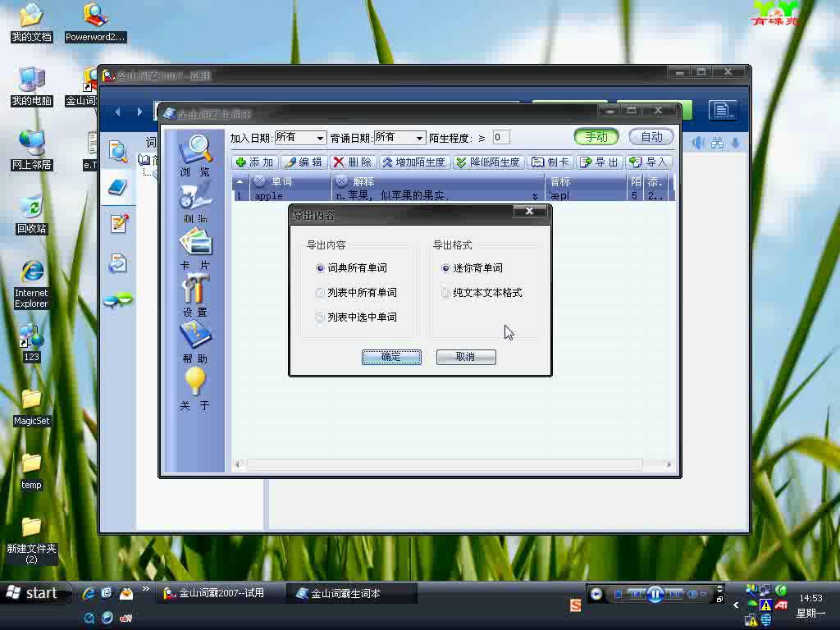The width and height of the screenshot is (840, 630).
Task: Sort by 单词 column header
Action: (x=290, y=181)
